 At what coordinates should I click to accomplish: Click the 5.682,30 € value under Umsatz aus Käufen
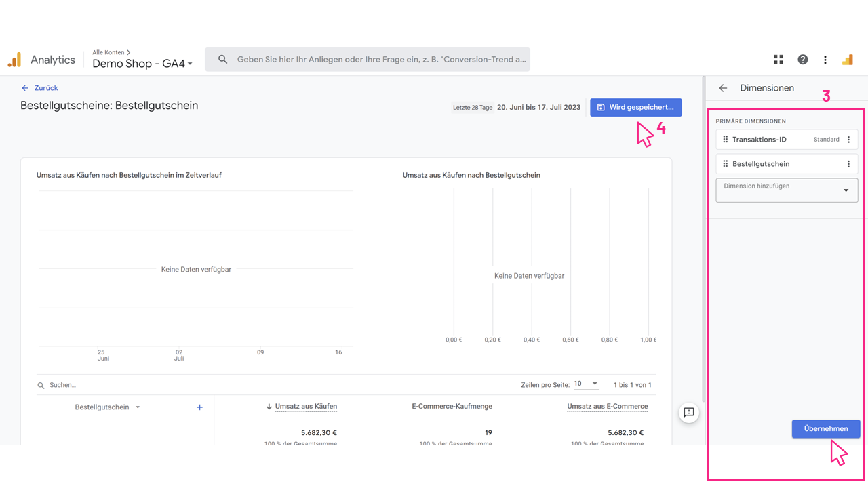pos(319,432)
